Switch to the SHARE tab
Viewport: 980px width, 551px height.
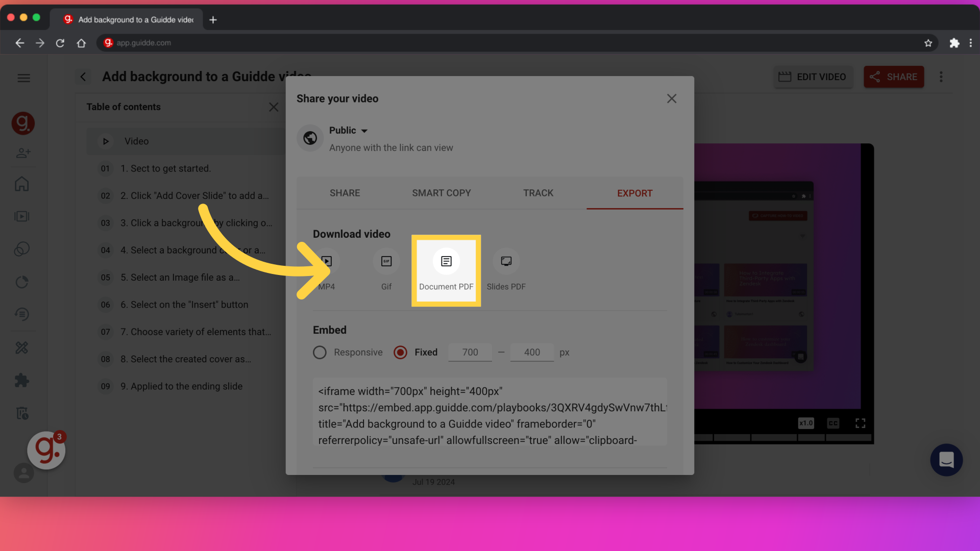(345, 194)
